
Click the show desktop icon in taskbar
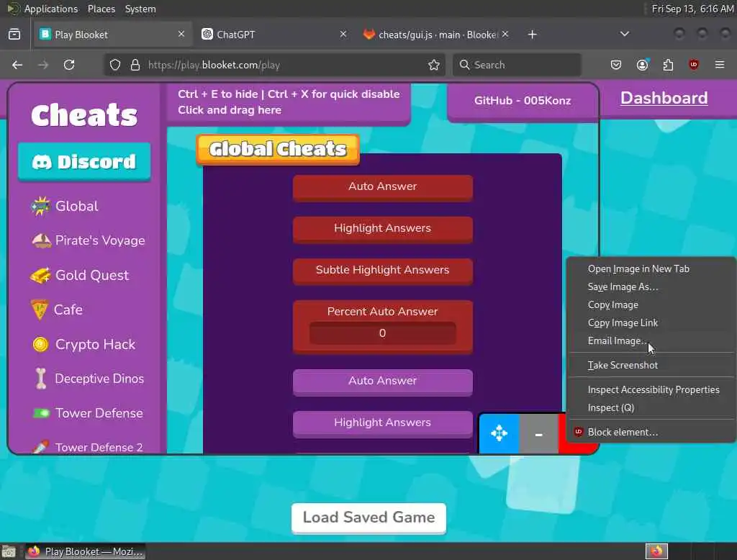[x=9, y=551]
